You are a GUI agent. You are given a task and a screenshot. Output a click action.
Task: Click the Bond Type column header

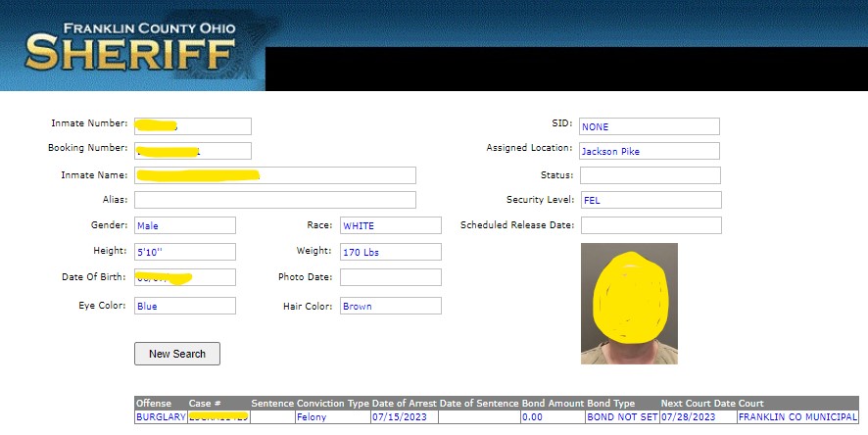611,403
